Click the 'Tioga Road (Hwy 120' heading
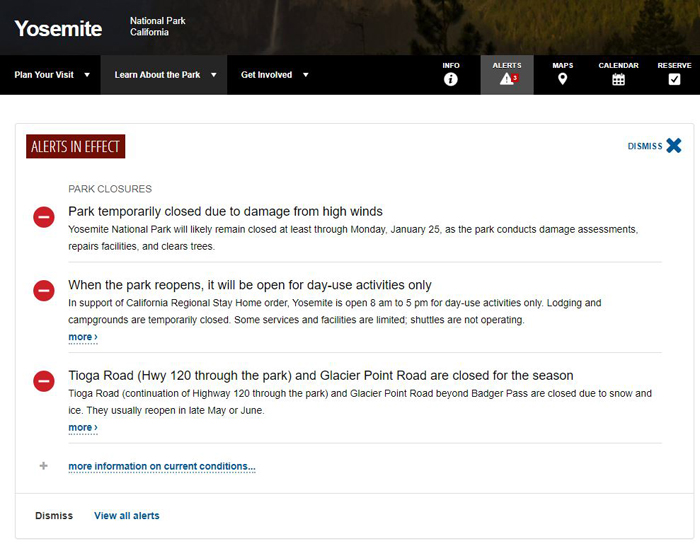Viewport: 700px width, 546px height. 321,376
